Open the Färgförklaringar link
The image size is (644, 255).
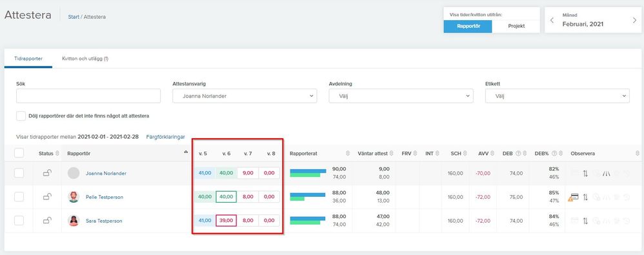pyautogui.click(x=166, y=137)
